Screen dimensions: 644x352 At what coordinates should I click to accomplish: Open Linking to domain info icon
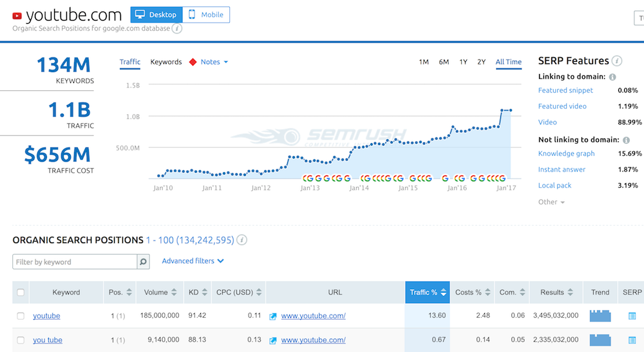click(612, 77)
